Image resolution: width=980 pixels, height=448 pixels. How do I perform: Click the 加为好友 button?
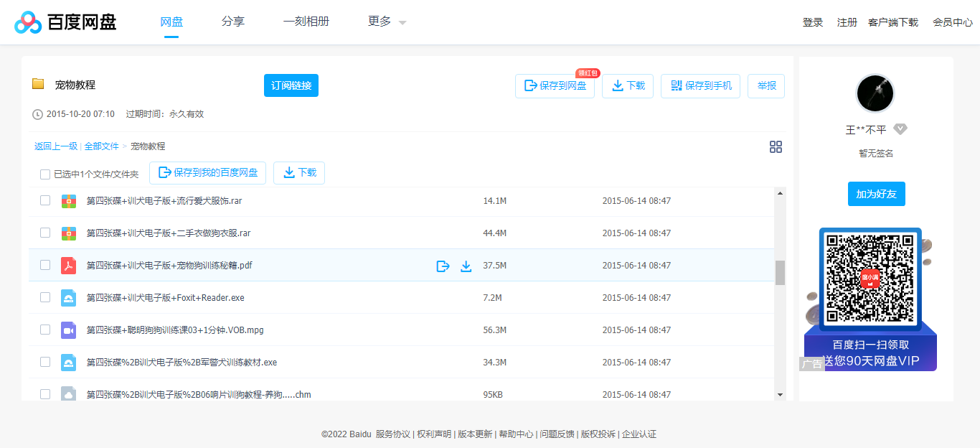876,193
